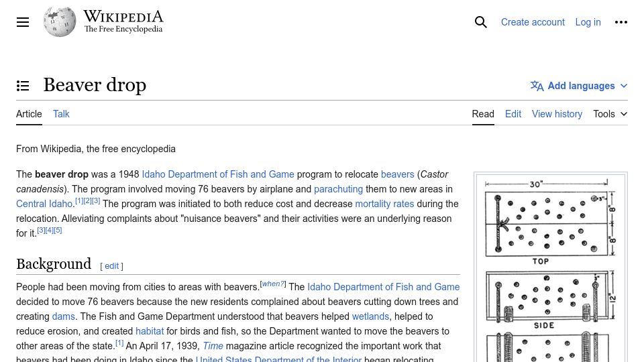The height and width of the screenshot is (362, 644).
Task: Click the Beaver drop page title
Action: pos(95,85)
